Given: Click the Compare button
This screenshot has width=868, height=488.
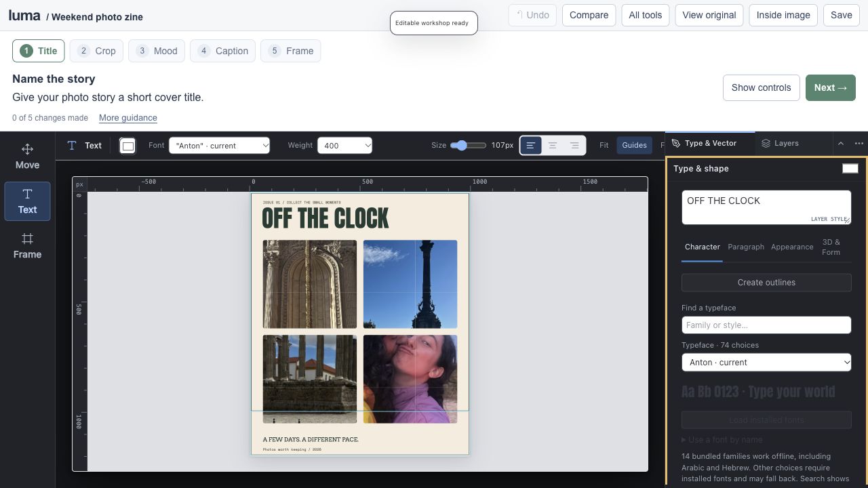Looking at the screenshot, I should 589,15.
